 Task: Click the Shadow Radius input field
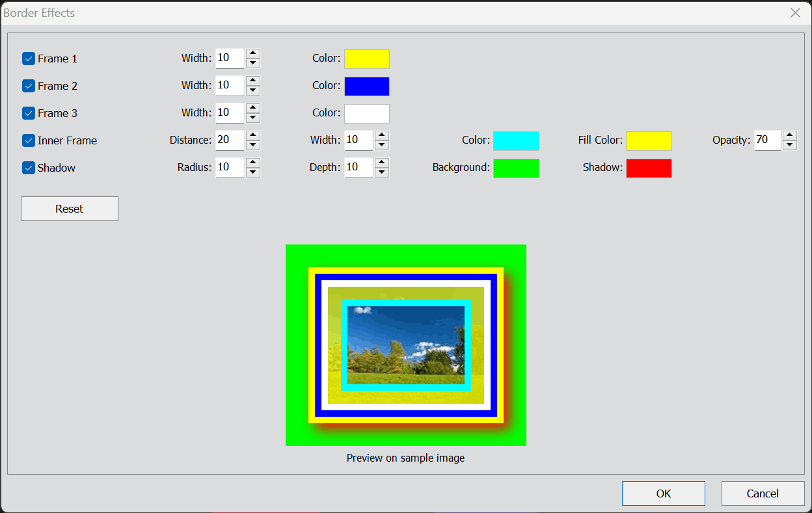point(230,168)
